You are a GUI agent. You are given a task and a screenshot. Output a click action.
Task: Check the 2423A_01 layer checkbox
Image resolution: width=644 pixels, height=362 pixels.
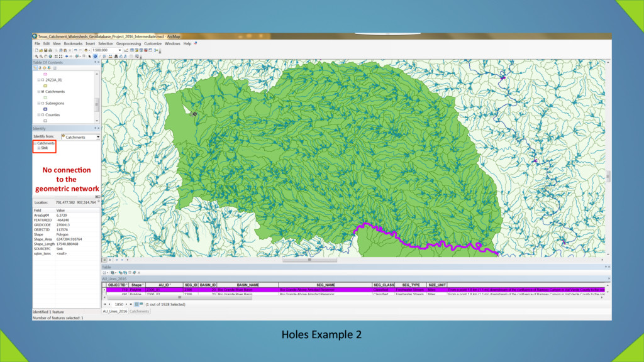click(42, 80)
